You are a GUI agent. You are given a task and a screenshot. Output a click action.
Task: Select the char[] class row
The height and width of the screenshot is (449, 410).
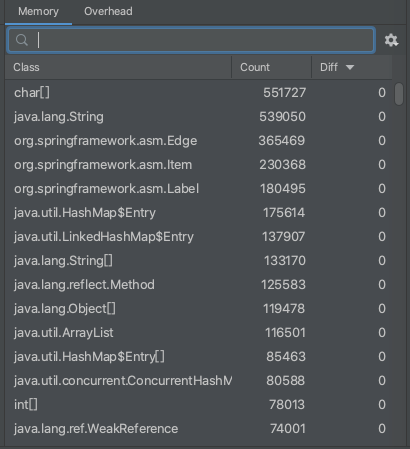[x=199, y=93]
